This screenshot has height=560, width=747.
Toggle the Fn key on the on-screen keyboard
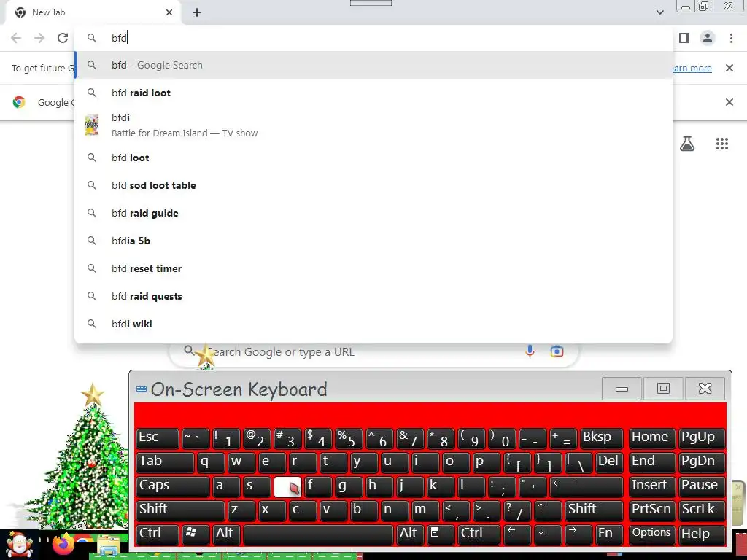(x=609, y=534)
